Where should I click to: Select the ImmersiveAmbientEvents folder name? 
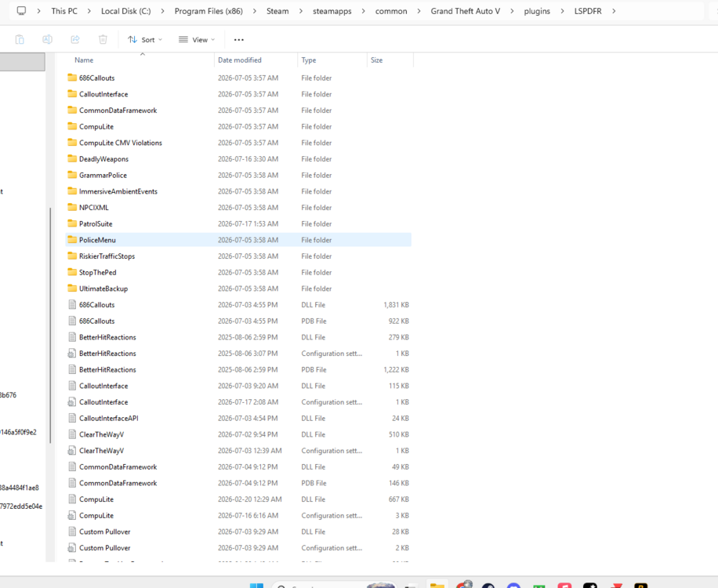point(118,191)
